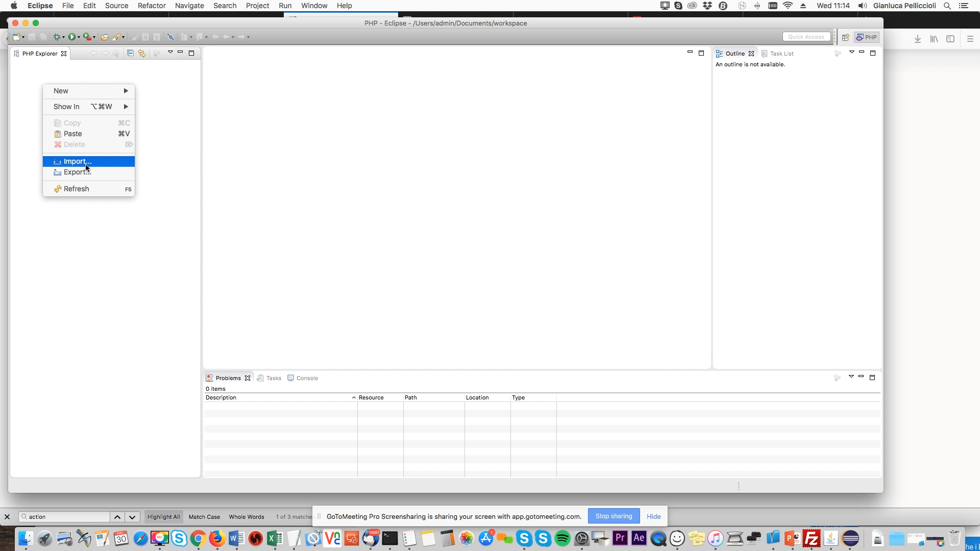Click the green Run button icon
This screenshot has height=551, width=980.
(x=72, y=37)
